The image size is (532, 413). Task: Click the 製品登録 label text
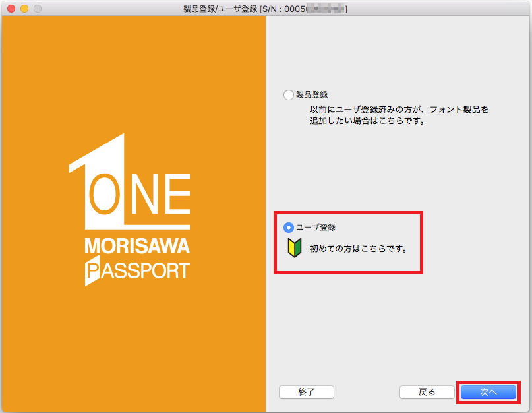point(312,95)
